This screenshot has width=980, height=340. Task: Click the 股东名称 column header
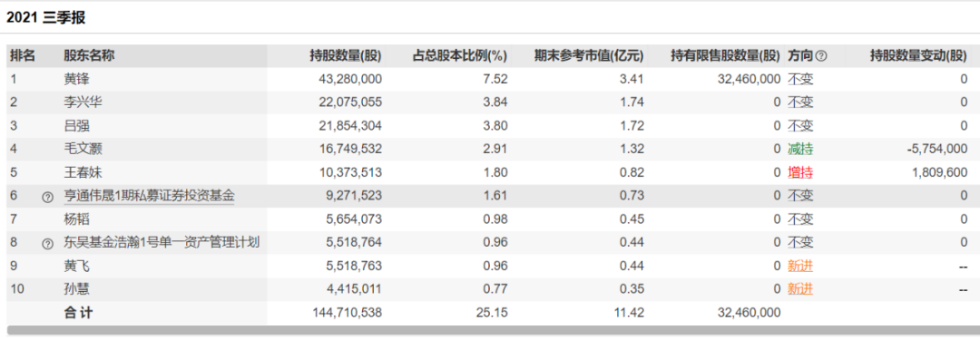tap(89, 55)
